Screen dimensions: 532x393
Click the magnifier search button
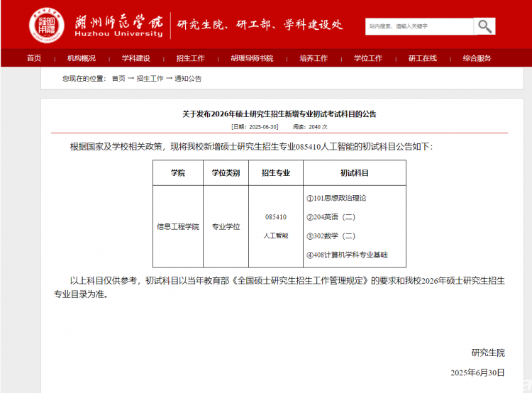pos(484,26)
